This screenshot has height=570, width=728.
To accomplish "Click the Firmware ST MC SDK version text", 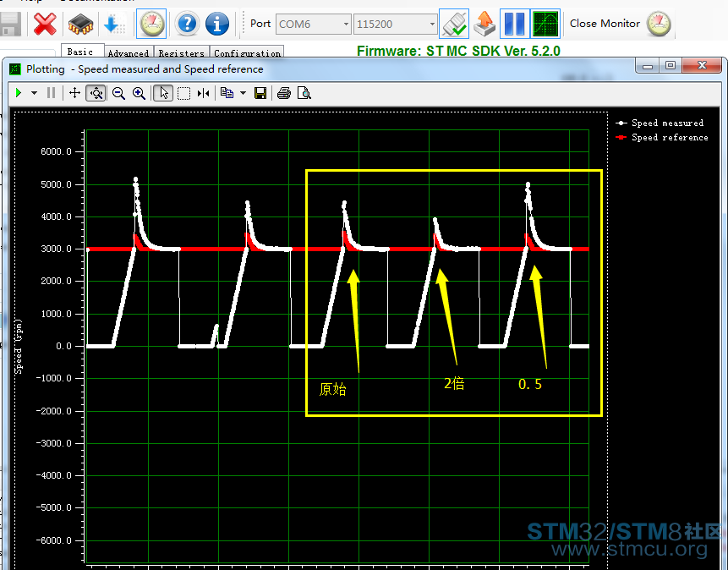I will click(458, 51).
